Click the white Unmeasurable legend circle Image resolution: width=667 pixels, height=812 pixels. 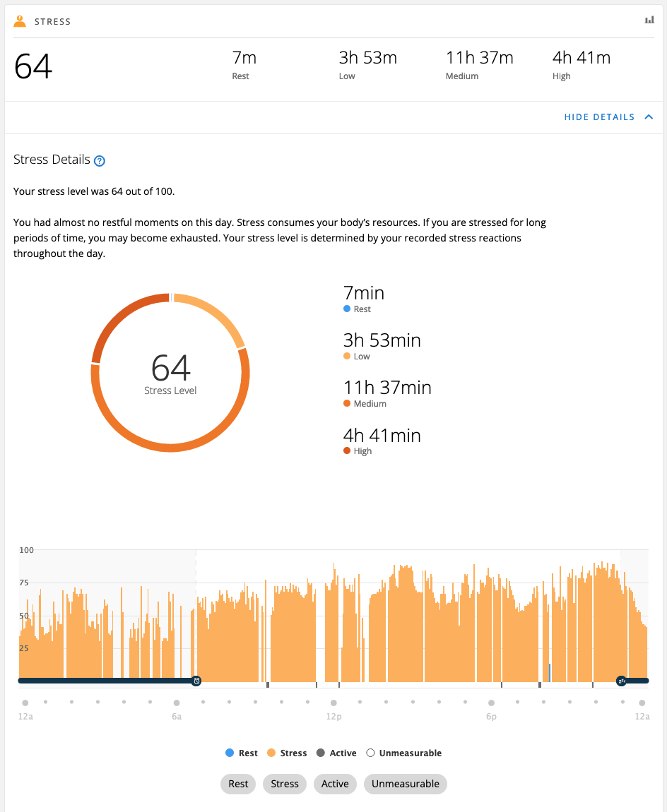tap(370, 753)
